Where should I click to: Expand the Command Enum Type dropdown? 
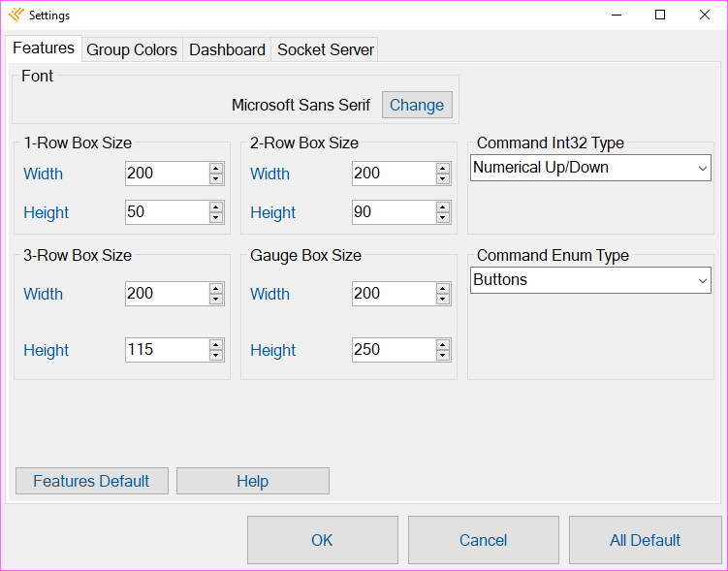click(590, 280)
